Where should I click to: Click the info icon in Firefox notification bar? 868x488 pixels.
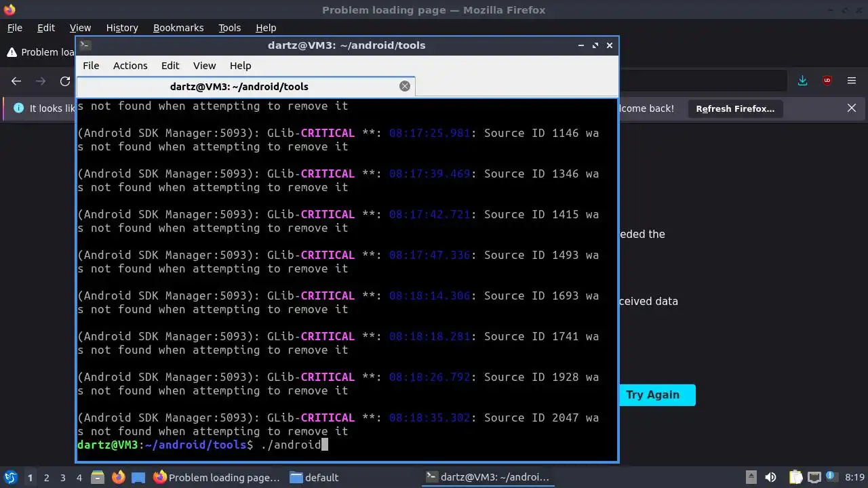pos(18,108)
